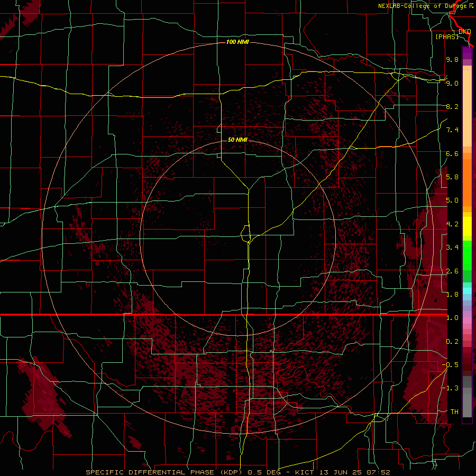Select the 1.0 value on the color scale

click(452, 318)
